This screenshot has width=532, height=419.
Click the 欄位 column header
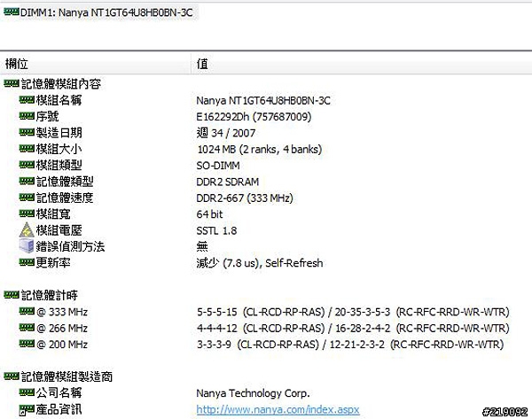point(16,64)
